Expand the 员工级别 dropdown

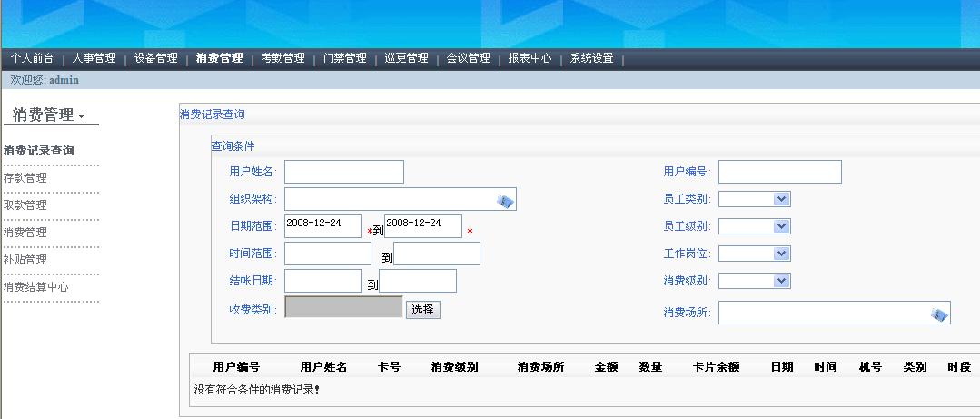(x=781, y=226)
